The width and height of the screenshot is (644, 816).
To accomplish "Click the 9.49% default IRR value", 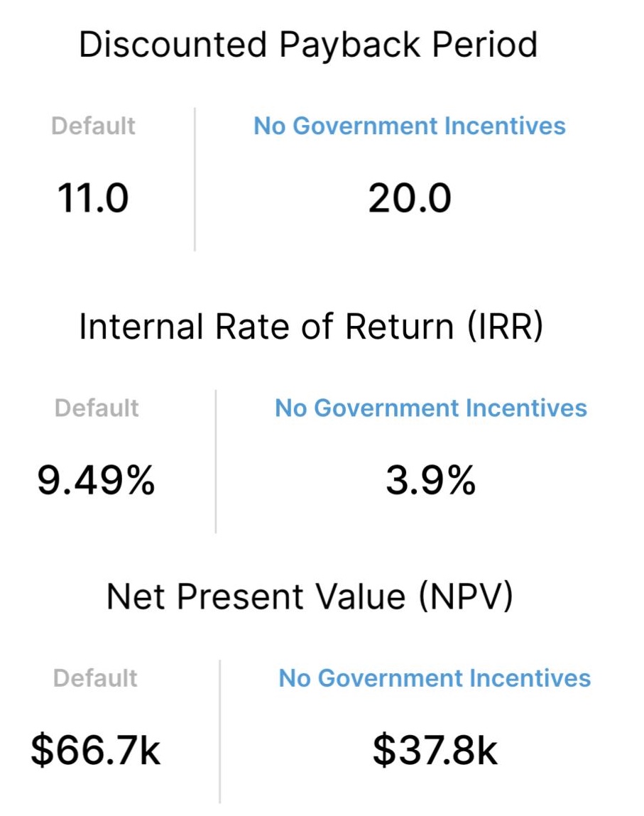I will point(97,480).
